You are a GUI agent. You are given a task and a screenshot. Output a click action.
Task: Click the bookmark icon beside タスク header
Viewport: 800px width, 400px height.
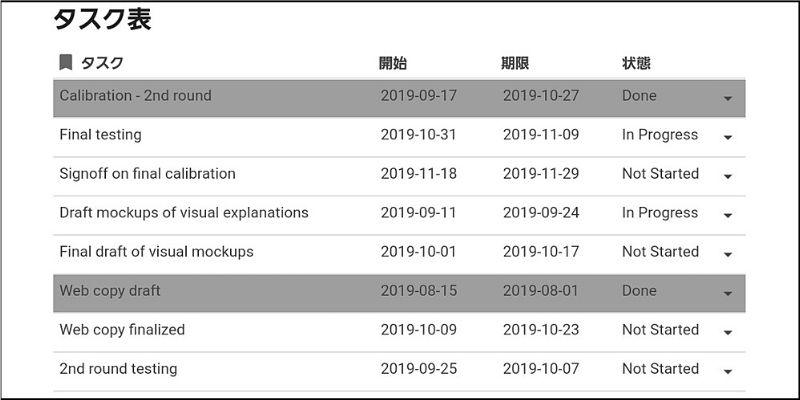(65, 63)
